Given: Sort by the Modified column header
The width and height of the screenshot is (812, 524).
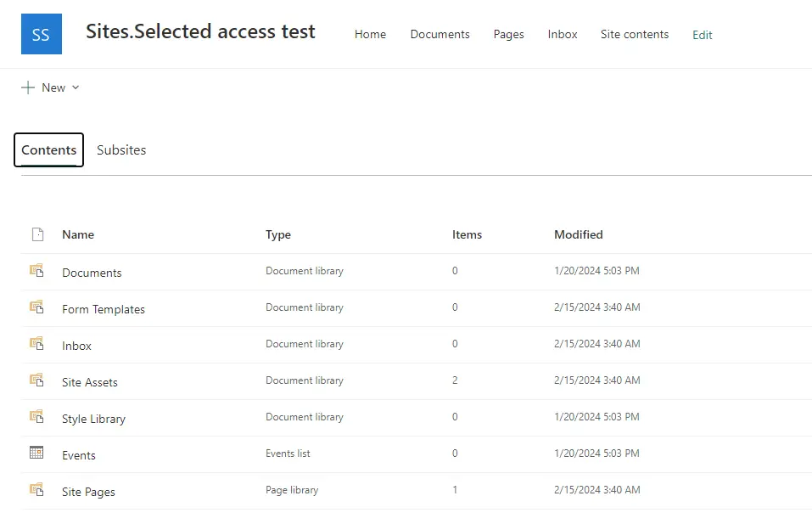Looking at the screenshot, I should (578, 234).
